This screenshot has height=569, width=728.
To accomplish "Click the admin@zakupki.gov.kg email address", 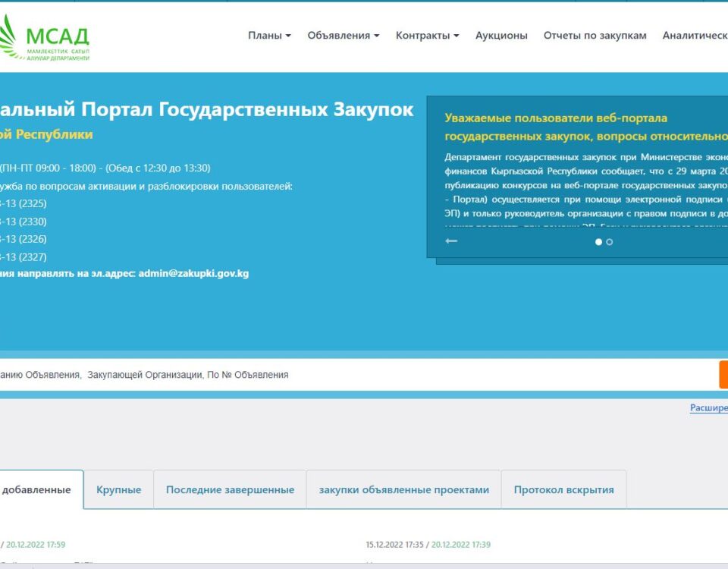I will tap(193, 273).
